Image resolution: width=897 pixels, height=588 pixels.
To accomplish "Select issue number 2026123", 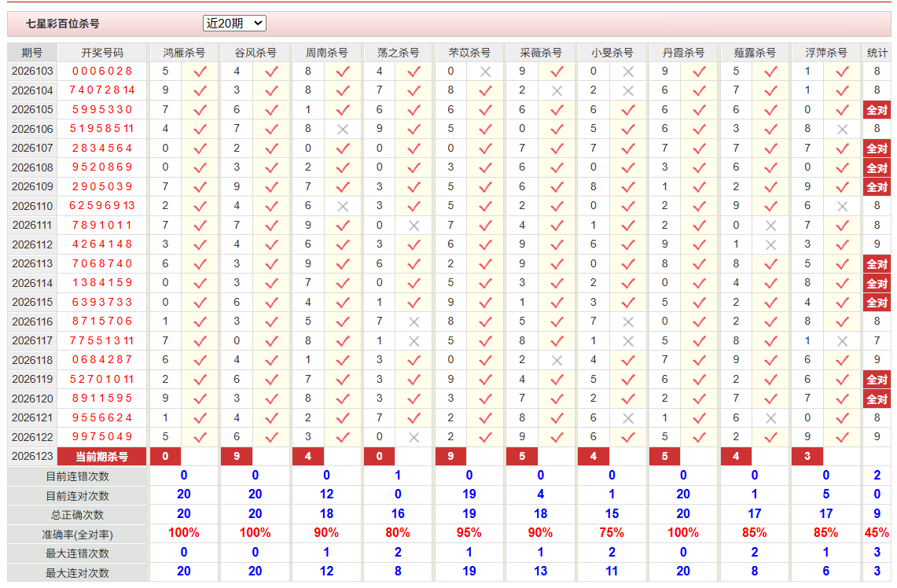I will tap(32, 456).
